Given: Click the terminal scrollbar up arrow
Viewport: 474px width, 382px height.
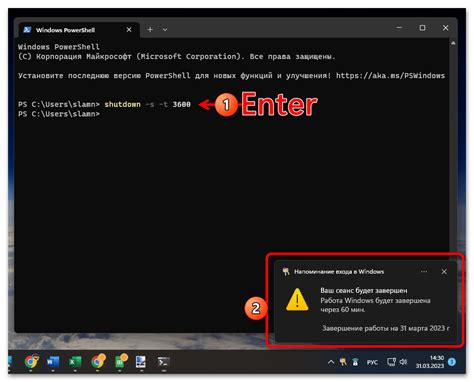Looking at the screenshot, I should (x=453, y=43).
